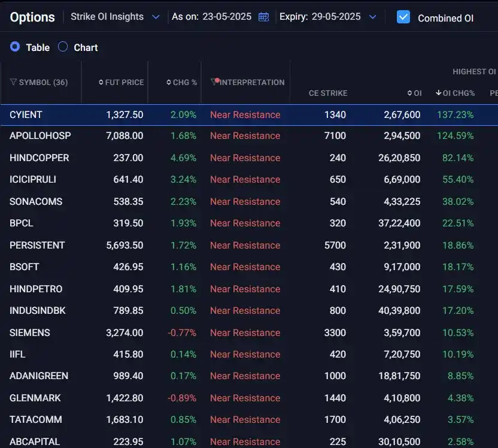Screen dimensions: 498x448
Task: Sort by OI column arrows
Action: [x=409, y=93]
